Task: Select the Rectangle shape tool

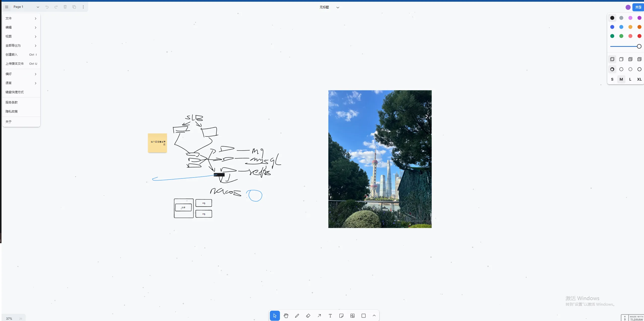Action: pos(363,316)
